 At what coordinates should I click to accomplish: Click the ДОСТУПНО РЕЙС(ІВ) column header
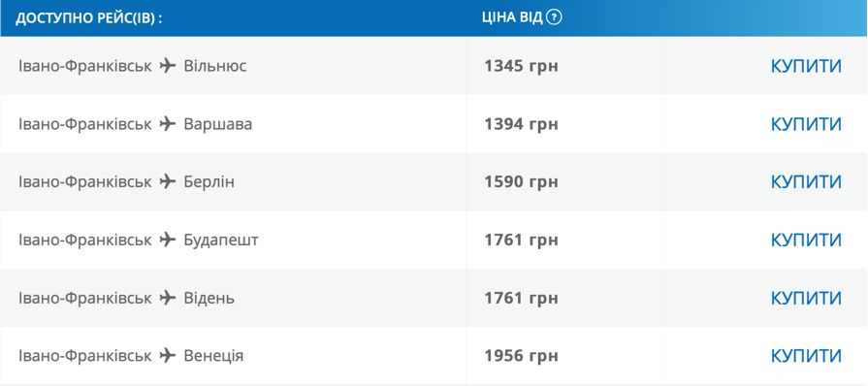coord(88,18)
